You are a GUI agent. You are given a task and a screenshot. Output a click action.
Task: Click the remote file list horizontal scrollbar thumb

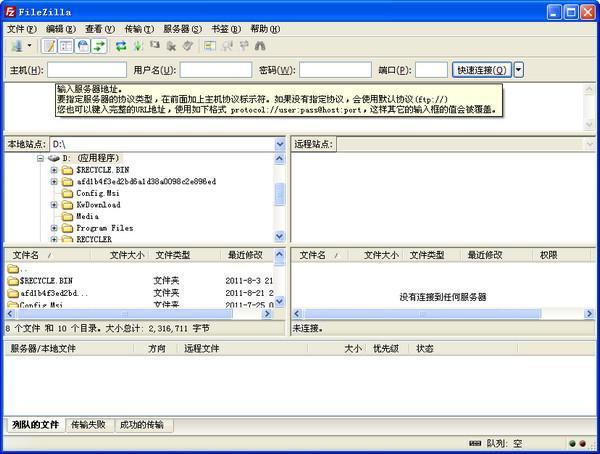(422, 314)
